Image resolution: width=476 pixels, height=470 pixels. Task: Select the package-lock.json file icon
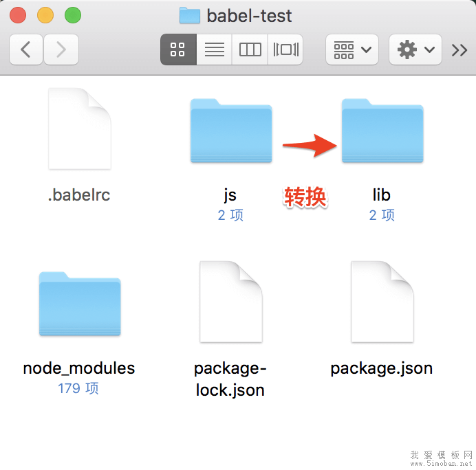tap(230, 302)
